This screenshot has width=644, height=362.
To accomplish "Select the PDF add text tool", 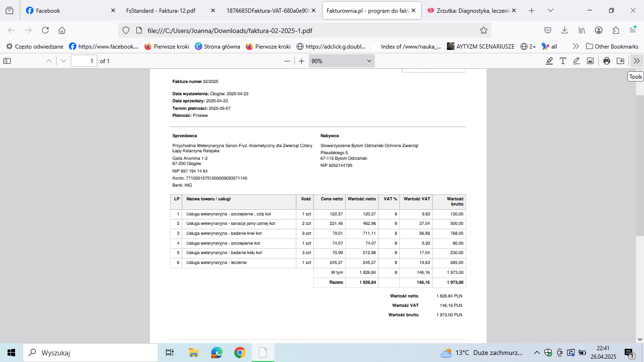I will (x=562, y=61).
